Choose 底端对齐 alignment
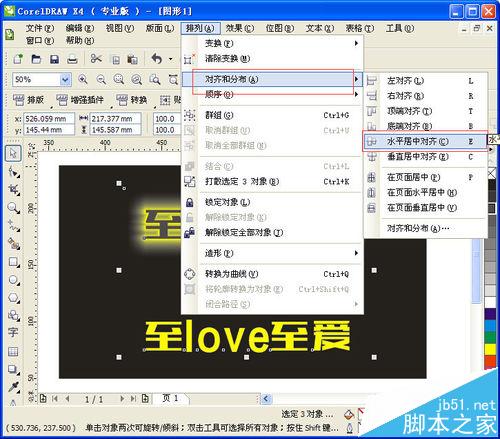The image size is (500, 439). point(425,126)
